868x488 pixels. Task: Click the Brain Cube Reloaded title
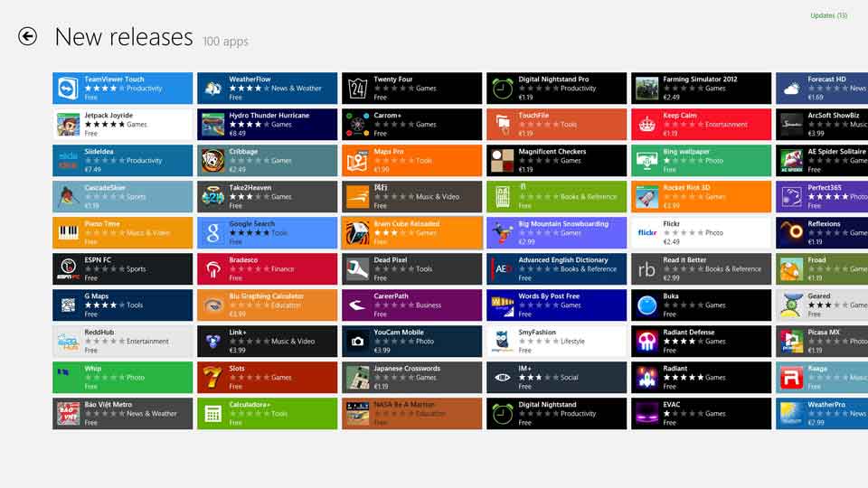[407, 223]
